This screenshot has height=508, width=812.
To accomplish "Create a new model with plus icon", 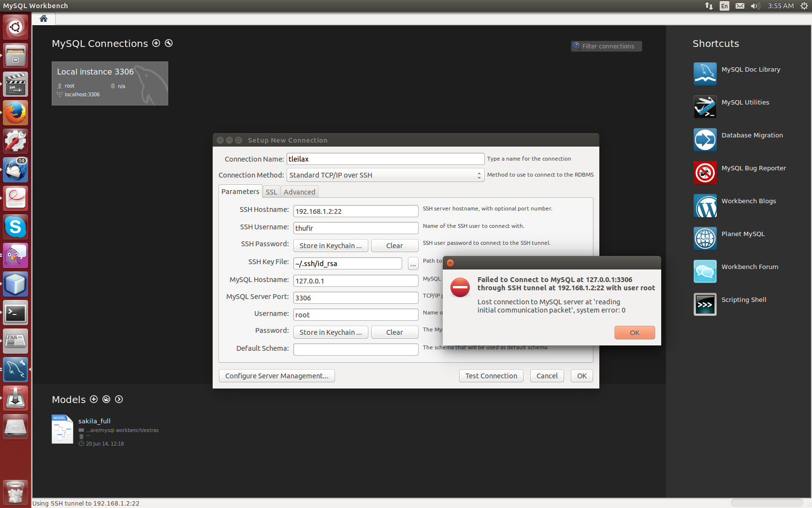I will coord(94,399).
